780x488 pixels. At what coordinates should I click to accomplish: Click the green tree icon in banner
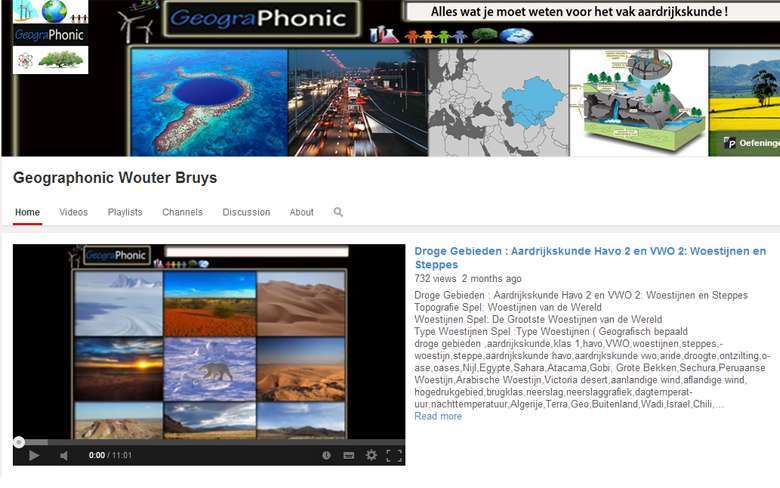click(485, 35)
